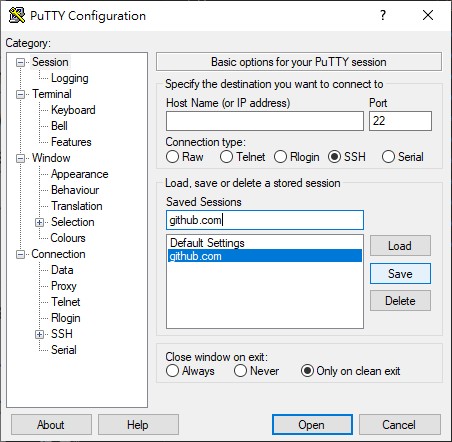Screen dimensions: 452x442
Task: Select the Serial connection type
Action: (388, 157)
